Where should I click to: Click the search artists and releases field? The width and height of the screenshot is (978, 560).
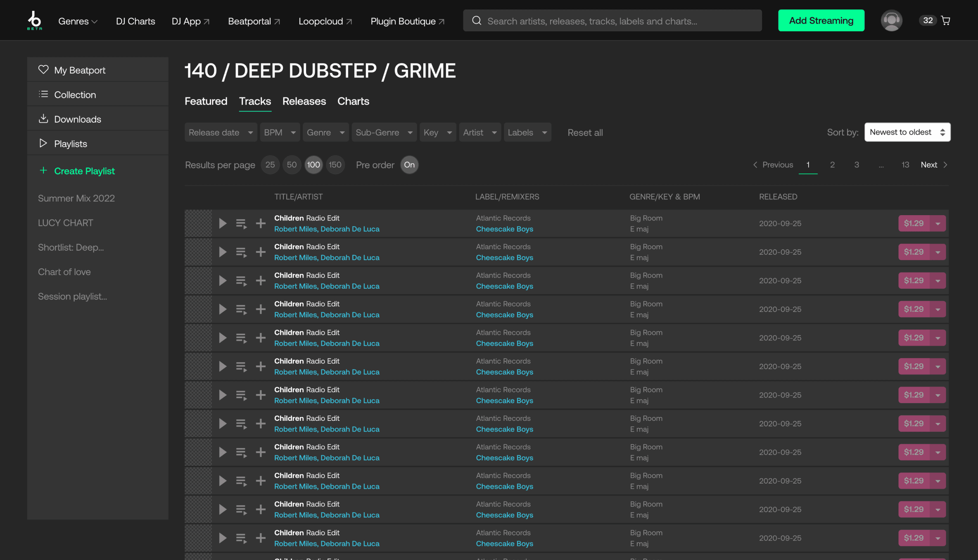point(612,21)
